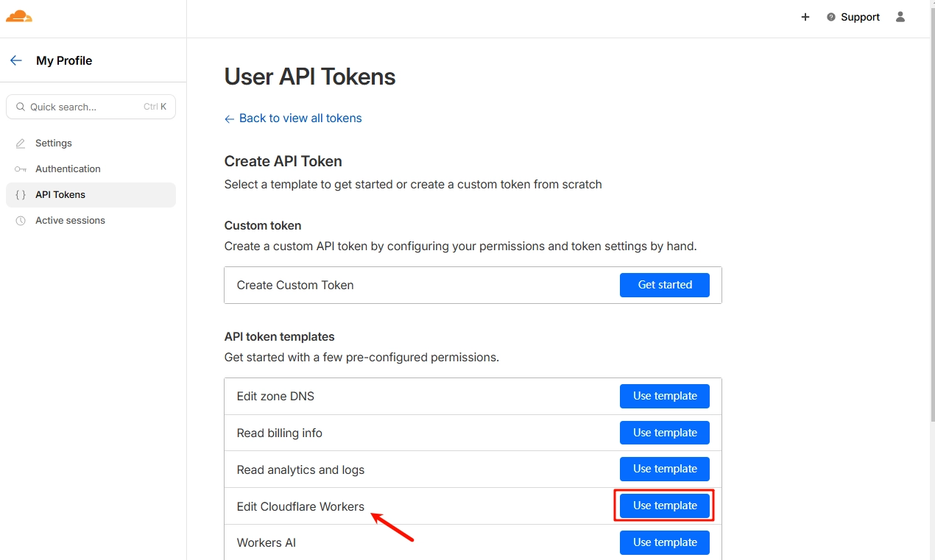Viewport: 935px width, 560px height.
Task: Click the Authentication key icon
Action: click(x=21, y=169)
